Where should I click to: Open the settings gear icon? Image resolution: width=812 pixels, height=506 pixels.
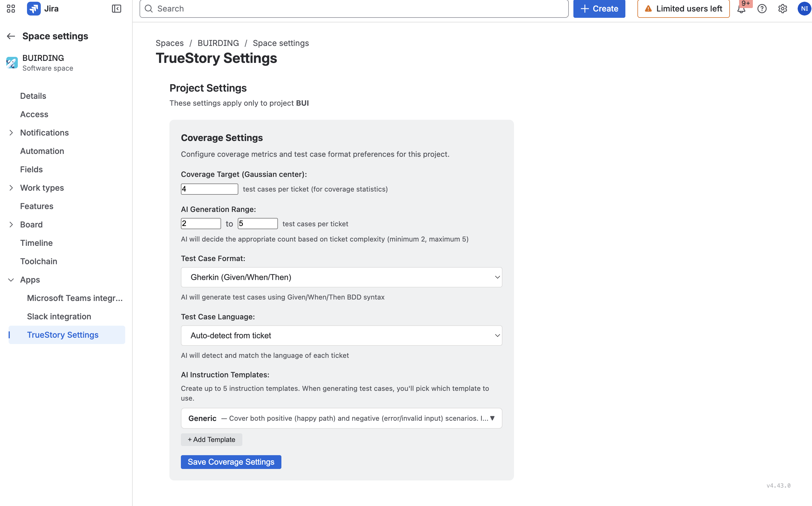782,9
